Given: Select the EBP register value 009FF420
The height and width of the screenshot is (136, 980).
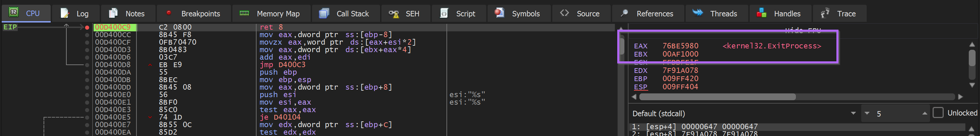Looking at the screenshot, I should (681, 79).
